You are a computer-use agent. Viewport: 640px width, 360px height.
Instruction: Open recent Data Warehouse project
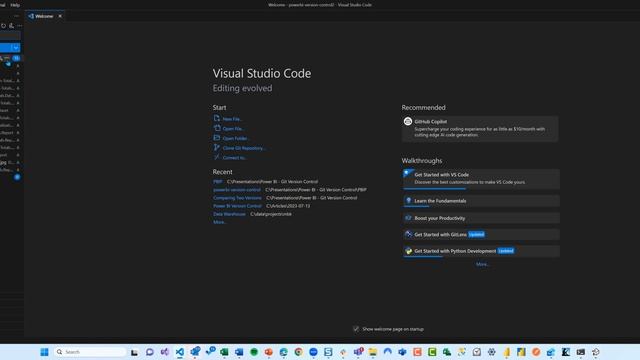click(229, 214)
